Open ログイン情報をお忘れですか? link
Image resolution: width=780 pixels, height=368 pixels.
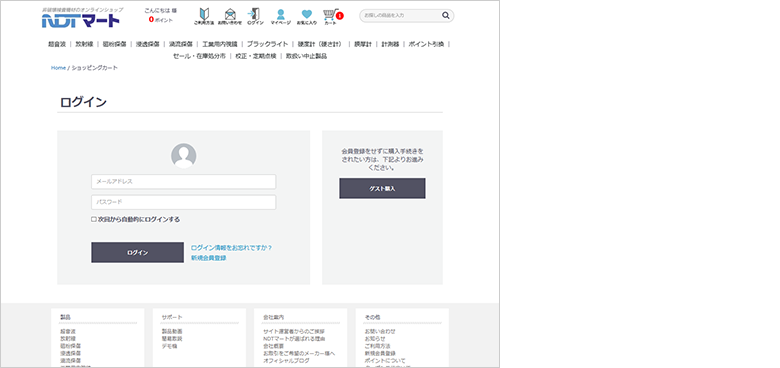pyautogui.click(x=231, y=248)
